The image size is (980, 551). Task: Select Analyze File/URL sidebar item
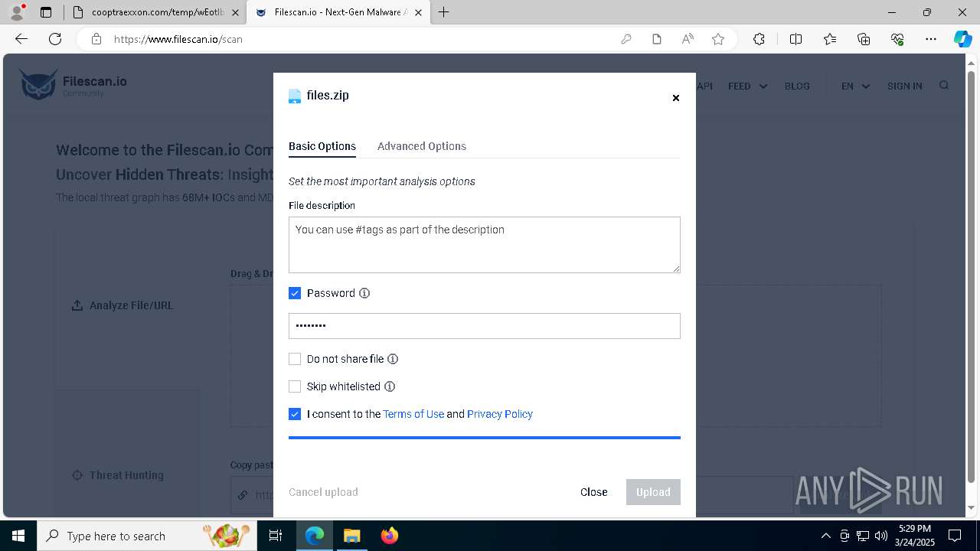coord(122,305)
